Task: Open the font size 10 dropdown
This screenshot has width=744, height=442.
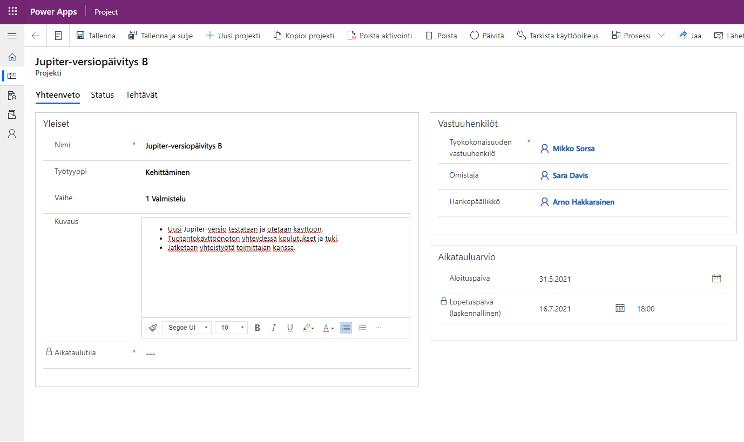Action: click(x=232, y=327)
